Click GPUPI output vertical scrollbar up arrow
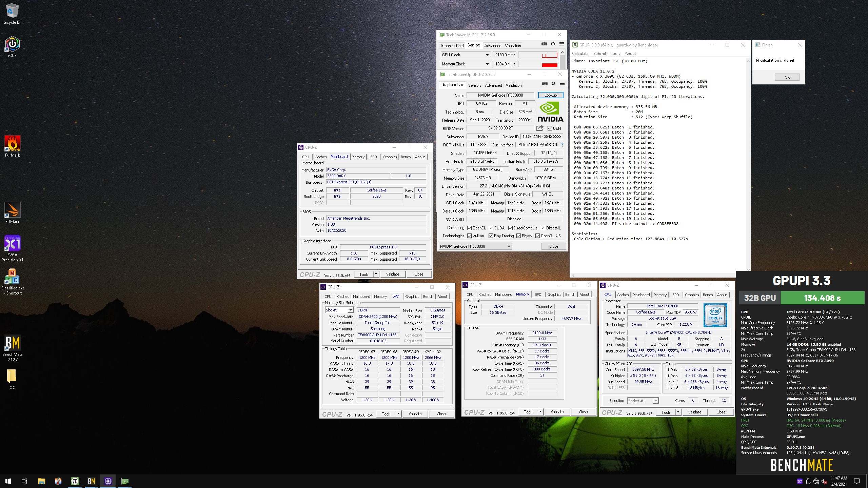This screenshot has height=488, width=868. tap(748, 61)
